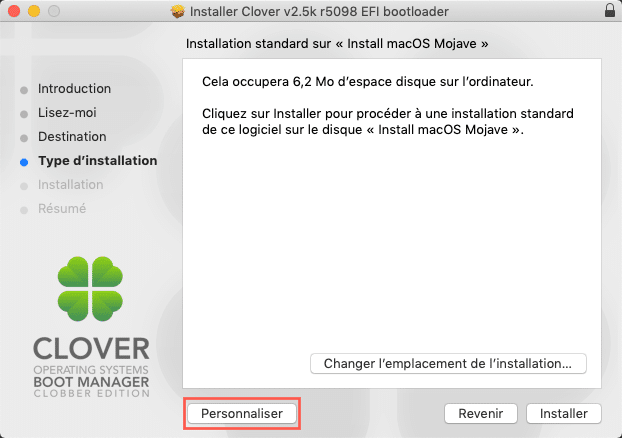Click the green Clover leaf logo

[x=90, y=288]
